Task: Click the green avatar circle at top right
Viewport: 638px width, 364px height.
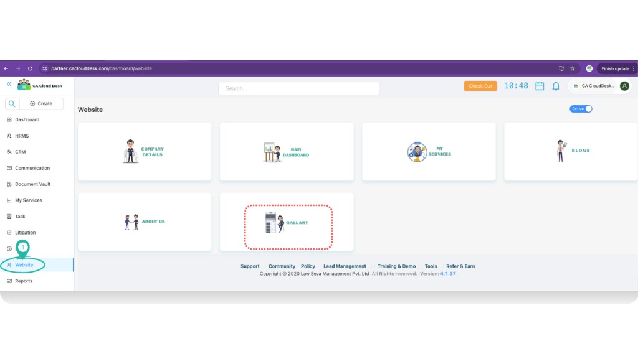Action: (624, 86)
